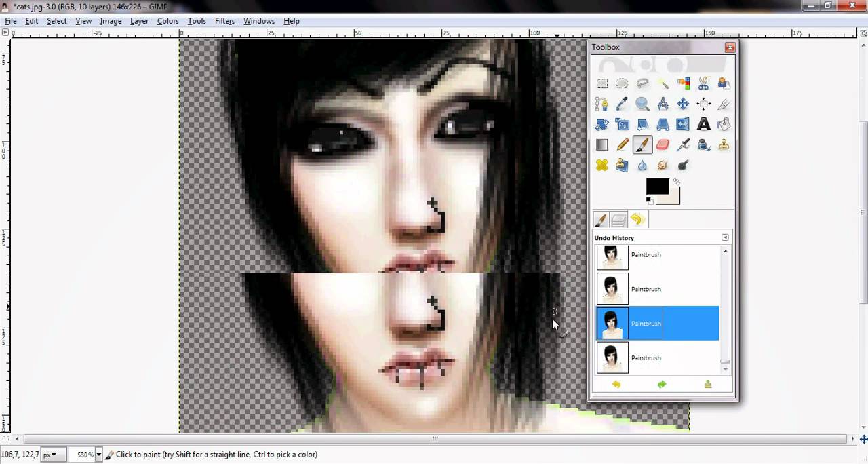868x464 pixels.
Task: Select the Rectangle Select tool
Action: (x=602, y=83)
